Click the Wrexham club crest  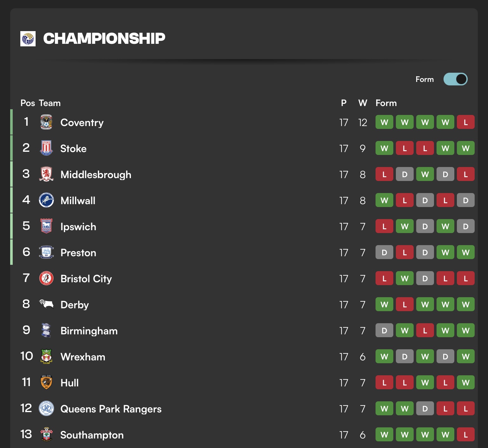click(46, 357)
